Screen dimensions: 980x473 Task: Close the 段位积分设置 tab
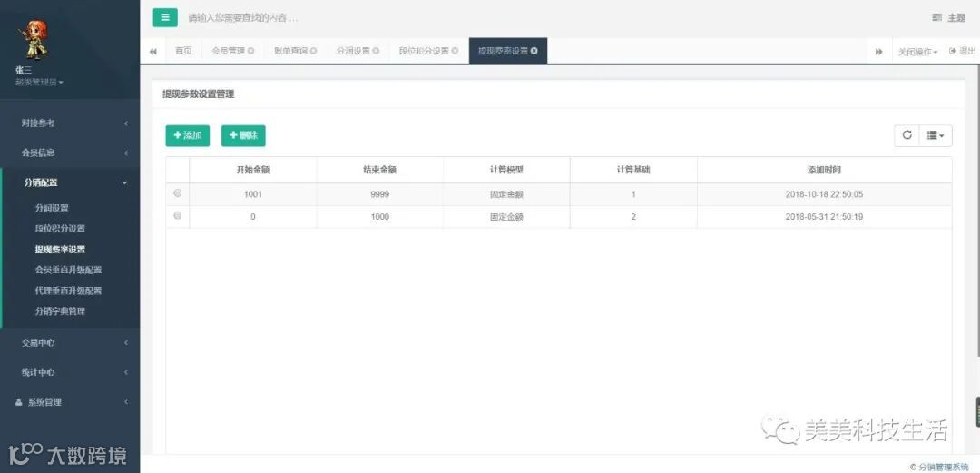[x=455, y=52]
